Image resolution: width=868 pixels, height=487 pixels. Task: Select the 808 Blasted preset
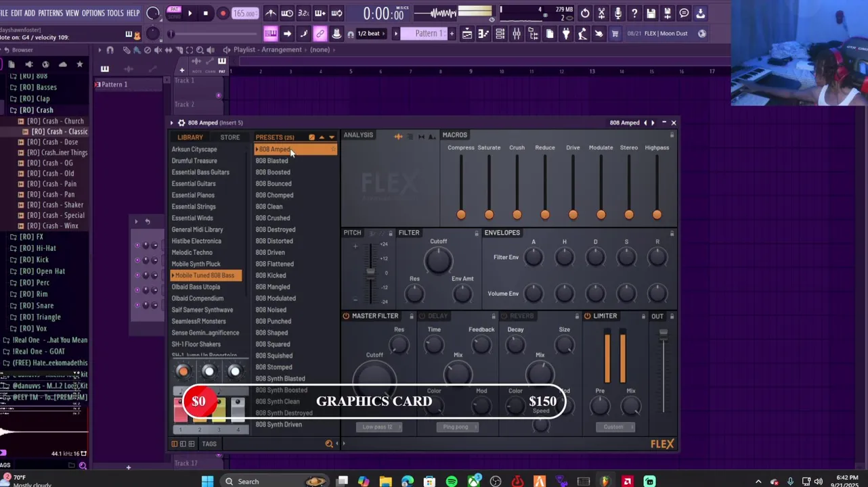pos(272,161)
